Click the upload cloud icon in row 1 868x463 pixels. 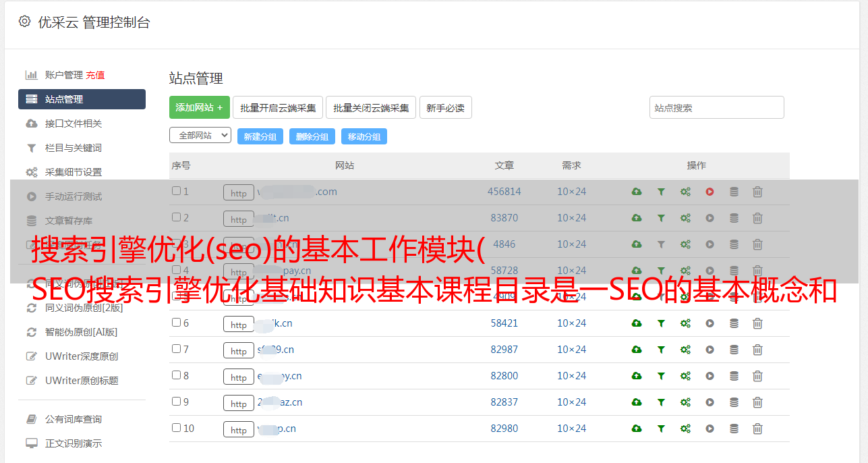coord(637,192)
